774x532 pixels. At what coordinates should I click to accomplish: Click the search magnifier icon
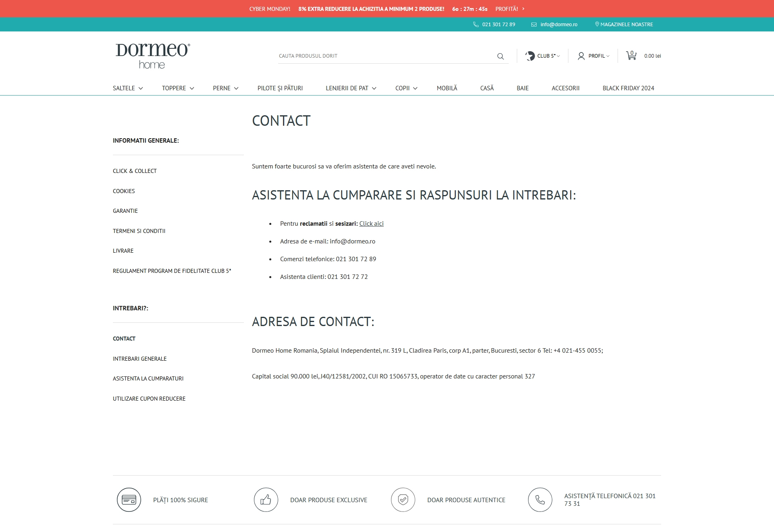[500, 56]
